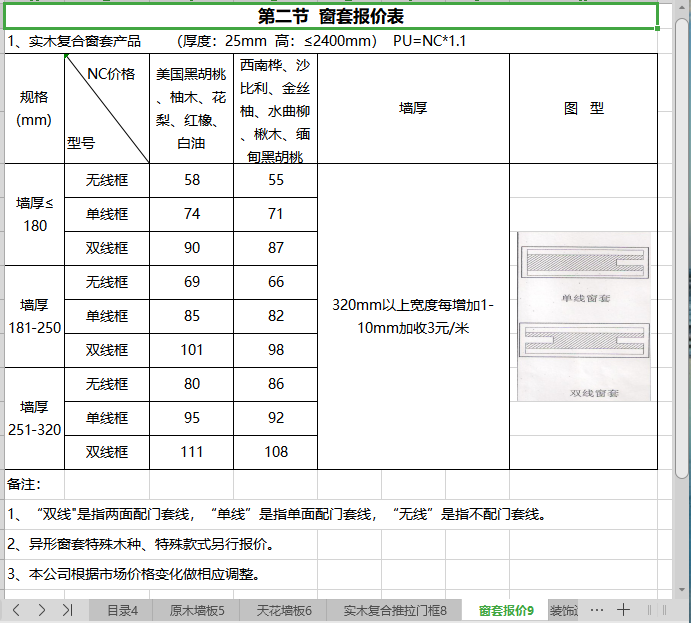Select the title cell 第二节 窗套报价表
The width and height of the screenshot is (691, 623).
(330, 17)
